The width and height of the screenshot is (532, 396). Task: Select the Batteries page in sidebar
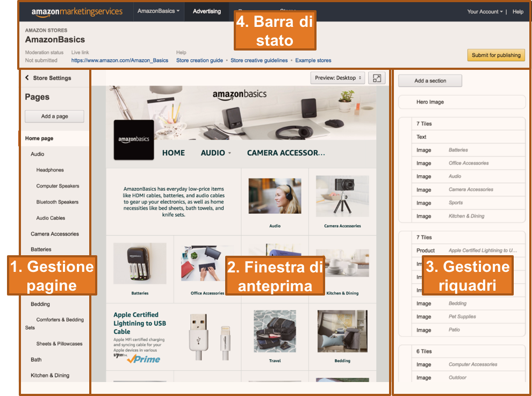(x=41, y=249)
